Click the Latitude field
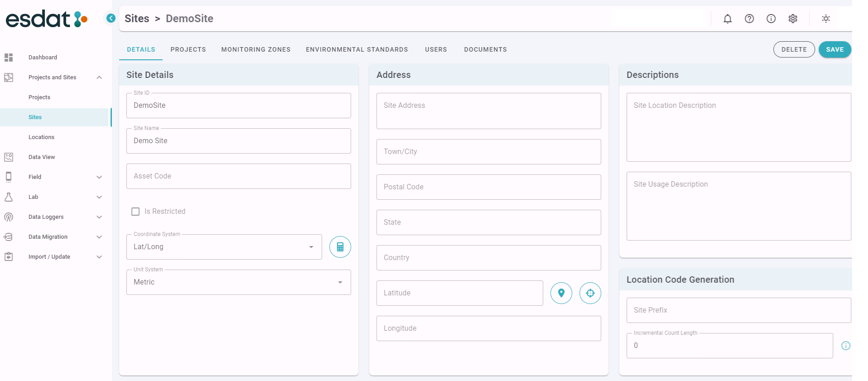Viewport: 868px width, 381px height. click(460, 293)
